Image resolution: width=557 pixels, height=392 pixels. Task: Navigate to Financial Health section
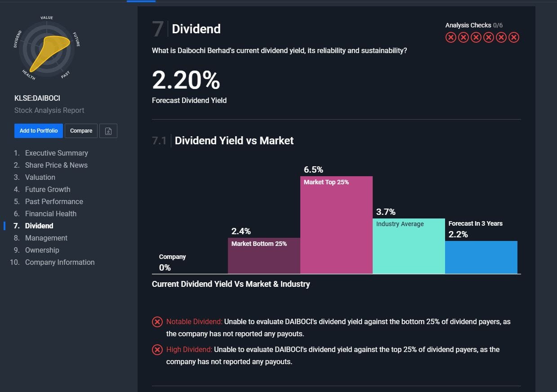click(x=51, y=214)
